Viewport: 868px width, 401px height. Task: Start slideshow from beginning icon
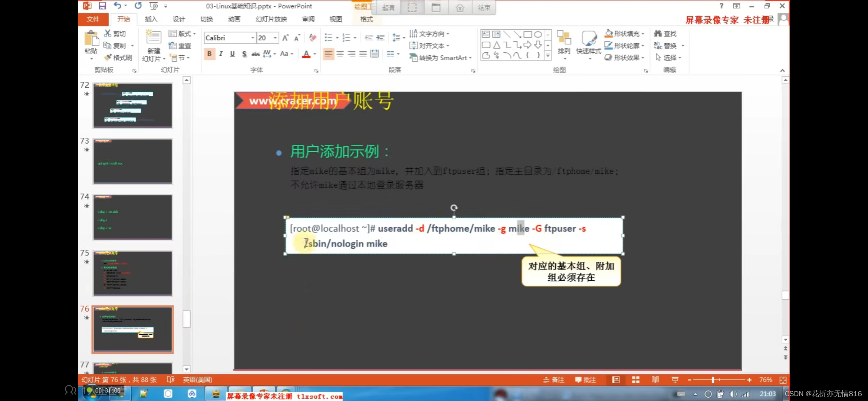tap(153, 6)
